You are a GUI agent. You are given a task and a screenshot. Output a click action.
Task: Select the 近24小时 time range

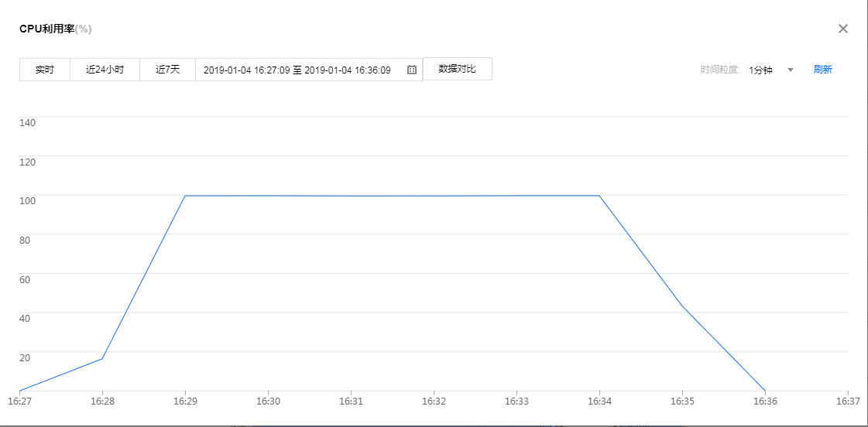pos(105,70)
